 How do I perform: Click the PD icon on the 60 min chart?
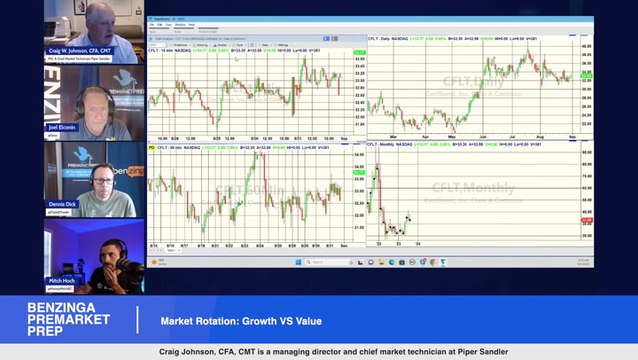coord(151,148)
